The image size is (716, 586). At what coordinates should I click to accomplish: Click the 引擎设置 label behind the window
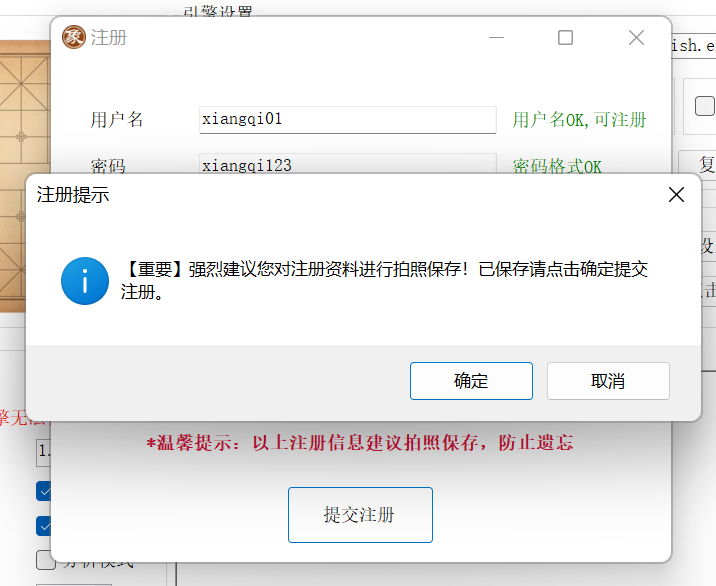click(x=218, y=10)
